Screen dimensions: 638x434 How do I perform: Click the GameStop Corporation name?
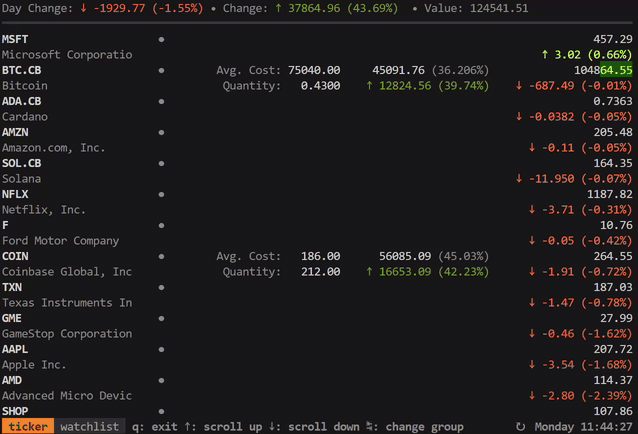coord(67,334)
